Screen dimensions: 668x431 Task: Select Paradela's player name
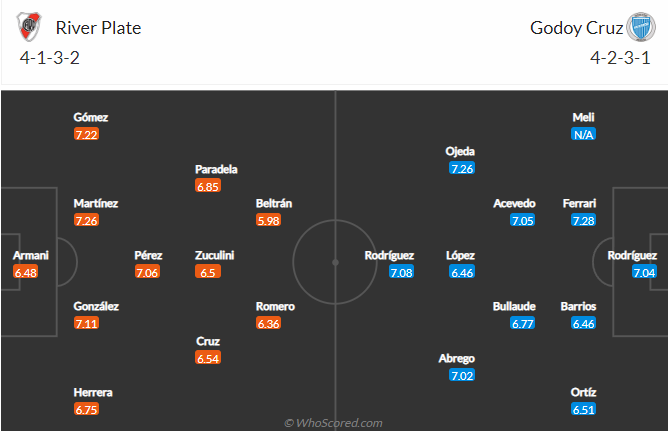click(x=216, y=170)
